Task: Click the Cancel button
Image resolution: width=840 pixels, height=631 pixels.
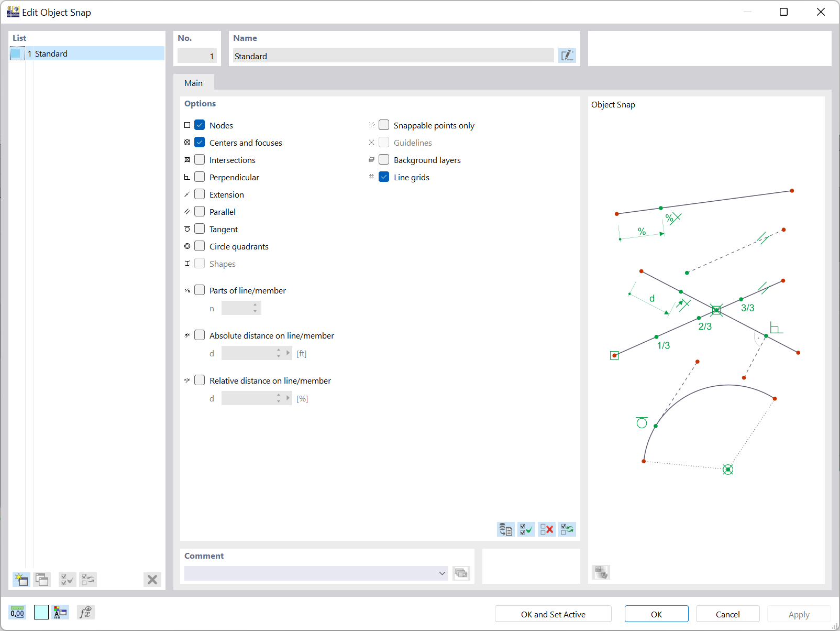Action: [727, 614]
